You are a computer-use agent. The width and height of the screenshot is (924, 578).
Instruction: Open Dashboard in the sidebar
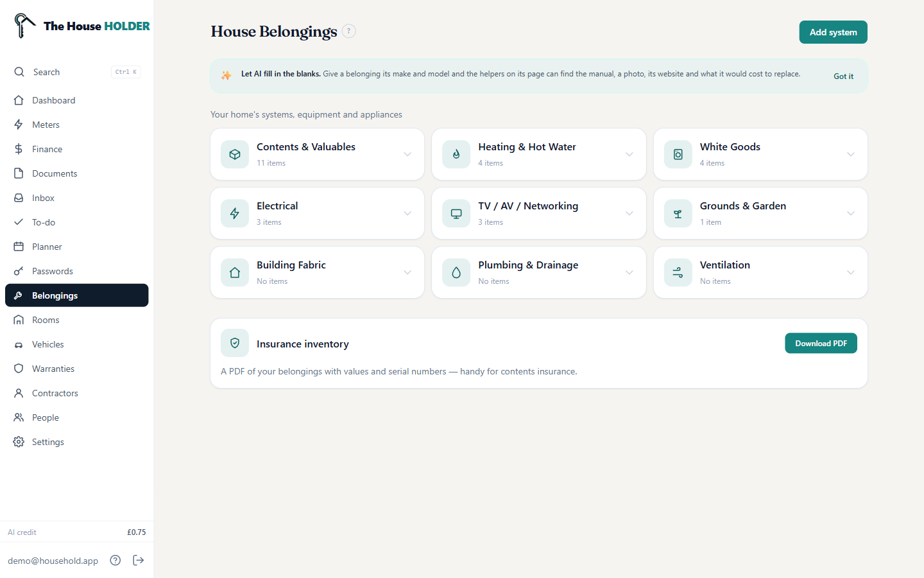point(77,100)
